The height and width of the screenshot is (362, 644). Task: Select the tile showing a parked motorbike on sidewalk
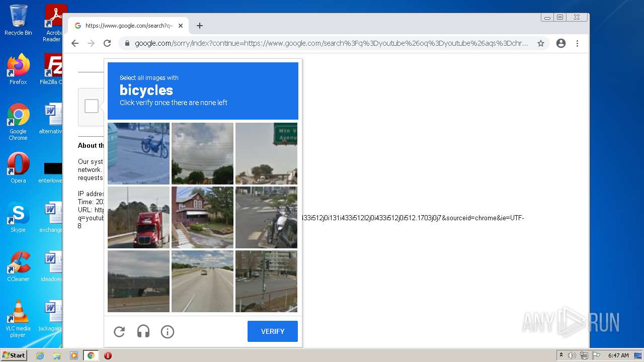(x=138, y=153)
